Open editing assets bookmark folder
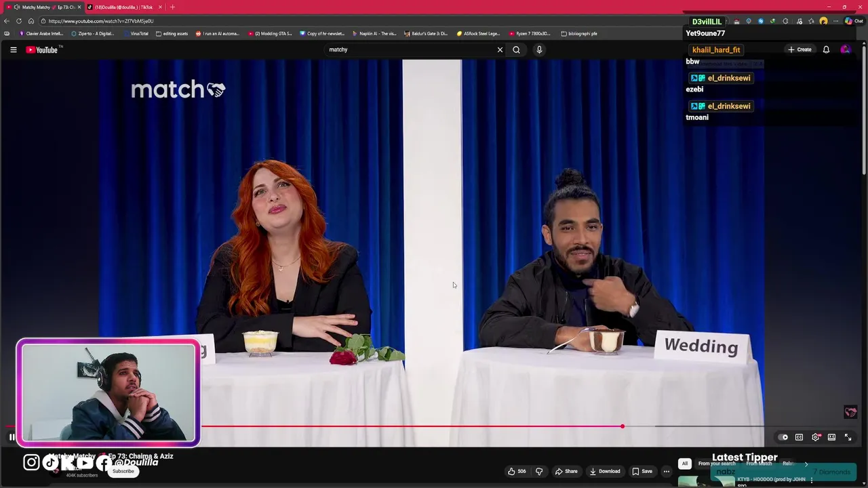The height and width of the screenshot is (488, 868). (172, 33)
